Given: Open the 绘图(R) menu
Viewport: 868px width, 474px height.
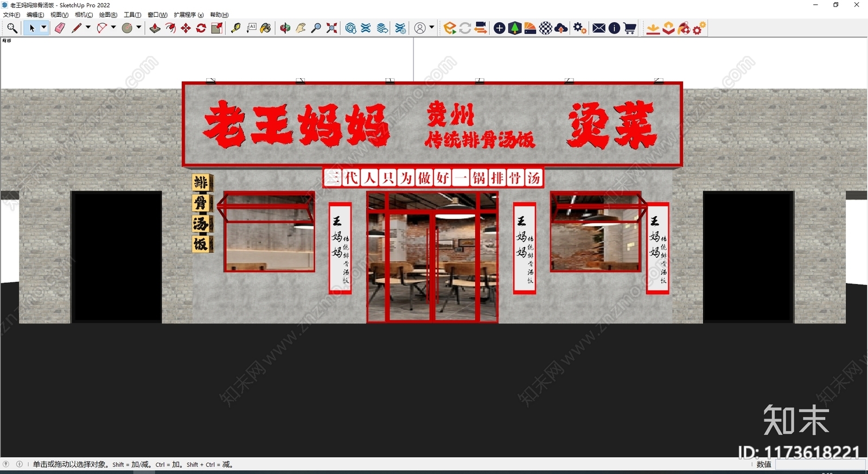Looking at the screenshot, I should tap(108, 15).
